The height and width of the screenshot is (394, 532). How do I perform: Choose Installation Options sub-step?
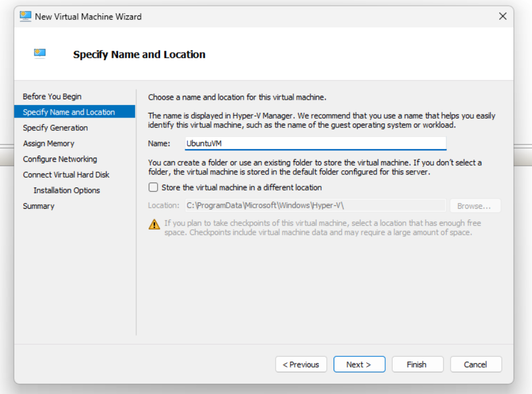point(66,190)
